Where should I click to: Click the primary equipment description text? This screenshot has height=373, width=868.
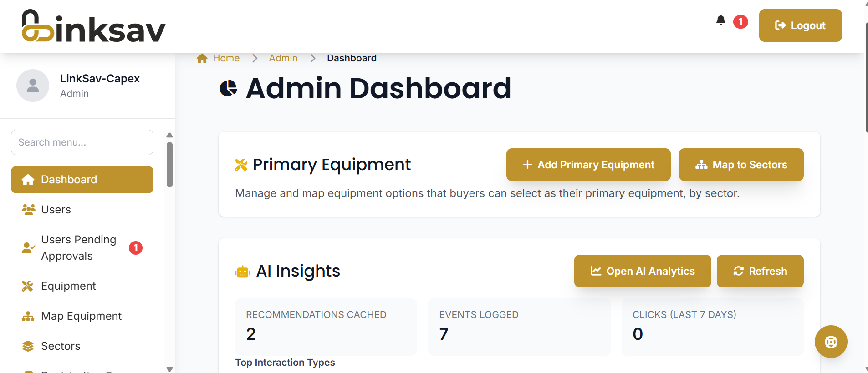click(x=487, y=193)
